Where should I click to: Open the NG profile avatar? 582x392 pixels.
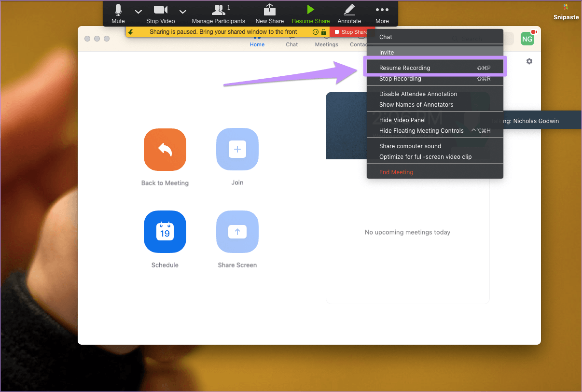pos(527,39)
